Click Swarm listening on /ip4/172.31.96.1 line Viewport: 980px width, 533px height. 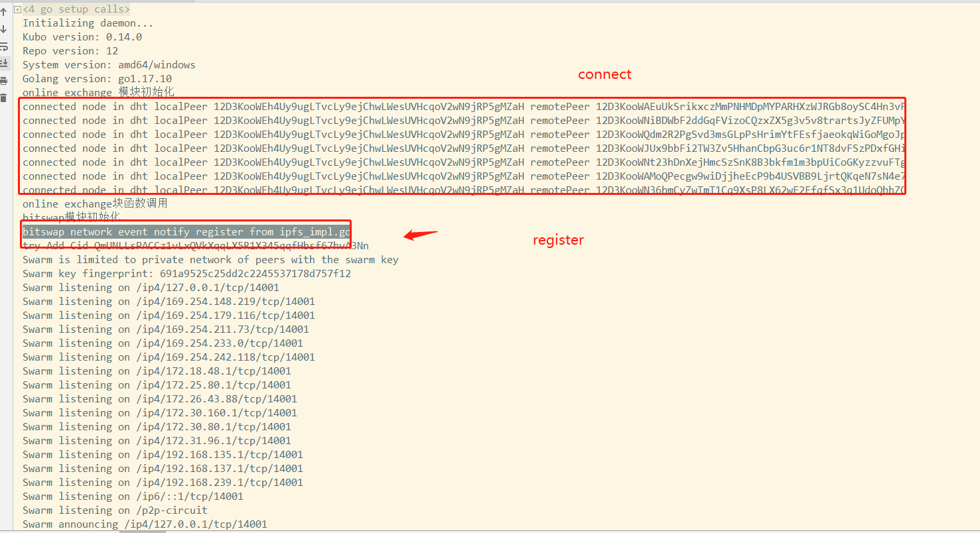[157, 440]
